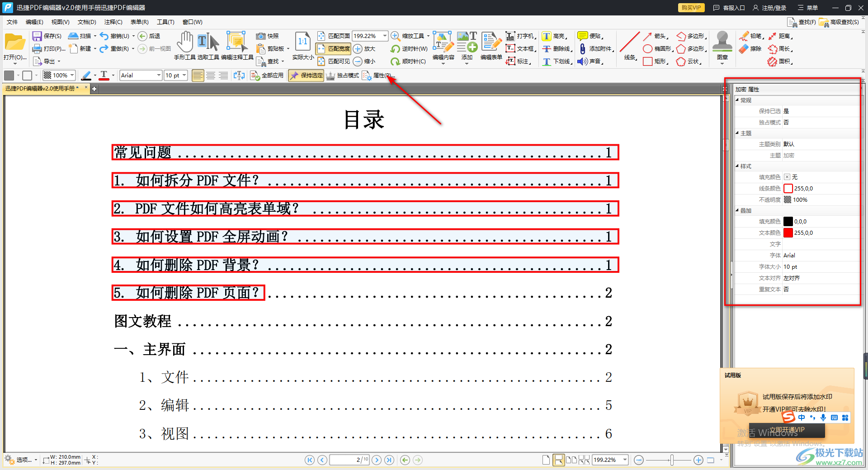Toggle Keep selected (保持选定) mode
Image resolution: width=868 pixels, height=470 pixels.
tap(306, 76)
